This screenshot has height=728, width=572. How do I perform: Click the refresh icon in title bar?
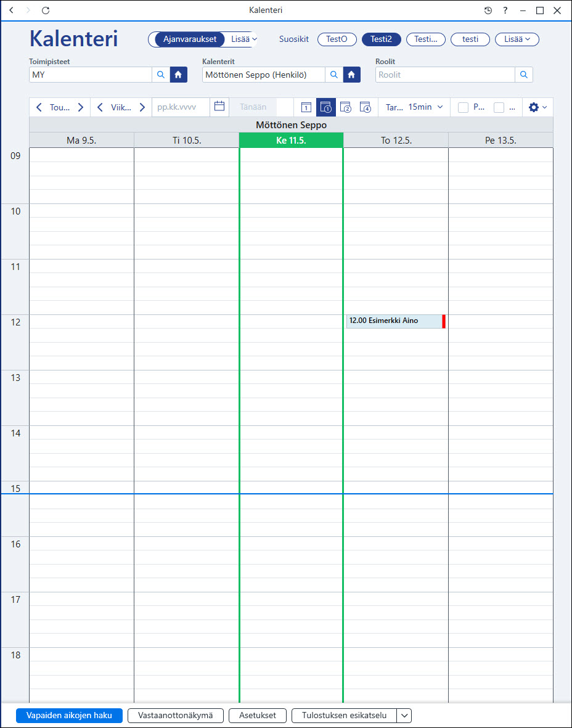coord(45,10)
